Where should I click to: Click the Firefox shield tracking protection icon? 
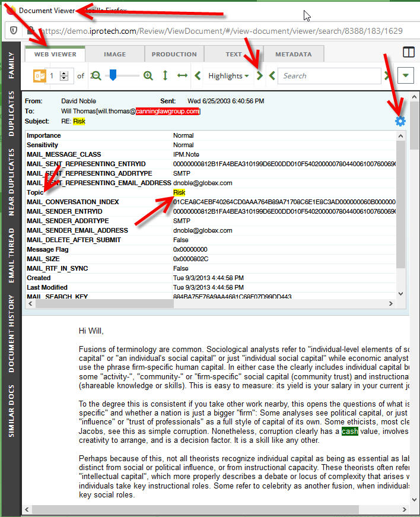coord(14,31)
